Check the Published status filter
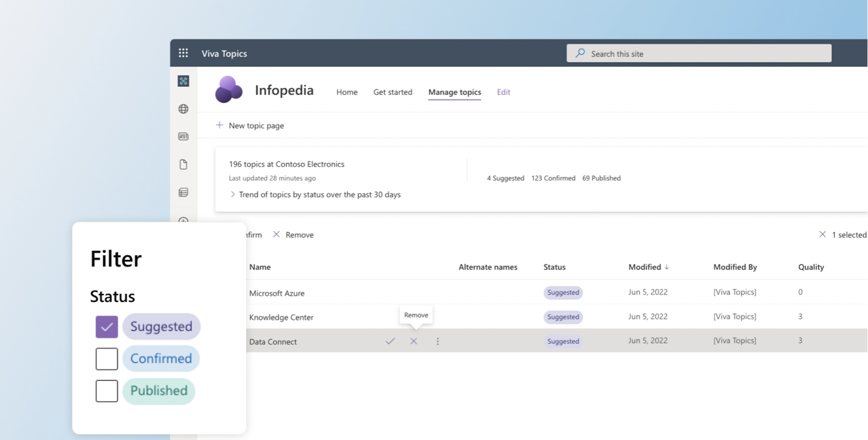Viewport: 868px width, 440px height. (107, 391)
